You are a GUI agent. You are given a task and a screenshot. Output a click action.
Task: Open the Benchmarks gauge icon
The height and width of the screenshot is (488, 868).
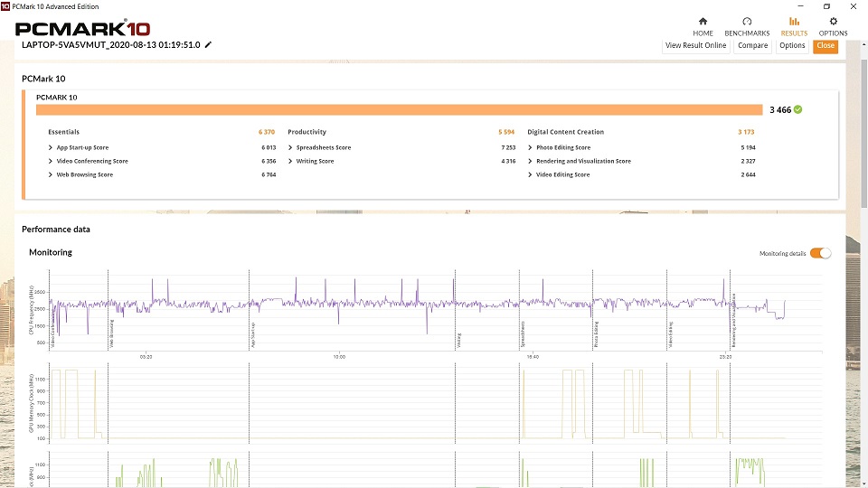point(747,21)
